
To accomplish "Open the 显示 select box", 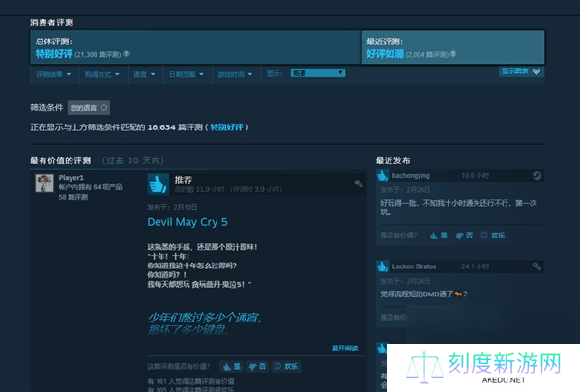I will pos(318,73).
